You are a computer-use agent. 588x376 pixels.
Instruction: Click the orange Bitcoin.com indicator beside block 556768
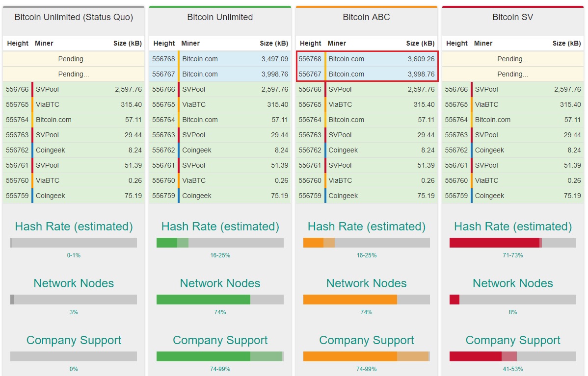pyautogui.click(x=325, y=59)
